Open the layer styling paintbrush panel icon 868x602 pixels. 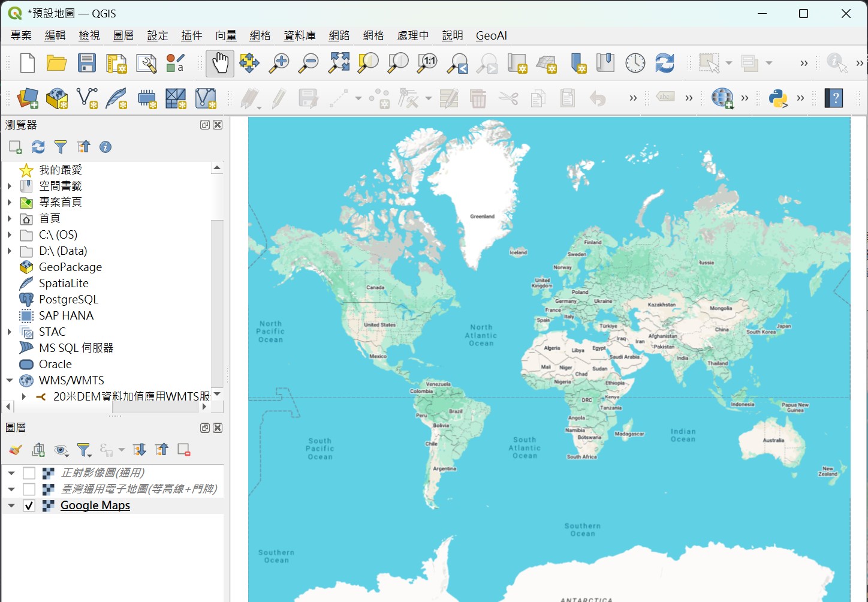[16, 450]
